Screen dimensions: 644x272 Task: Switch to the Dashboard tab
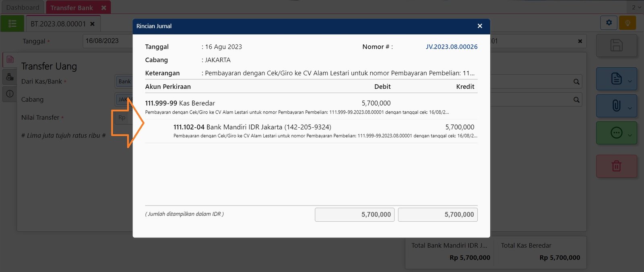(x=23, y=8)
